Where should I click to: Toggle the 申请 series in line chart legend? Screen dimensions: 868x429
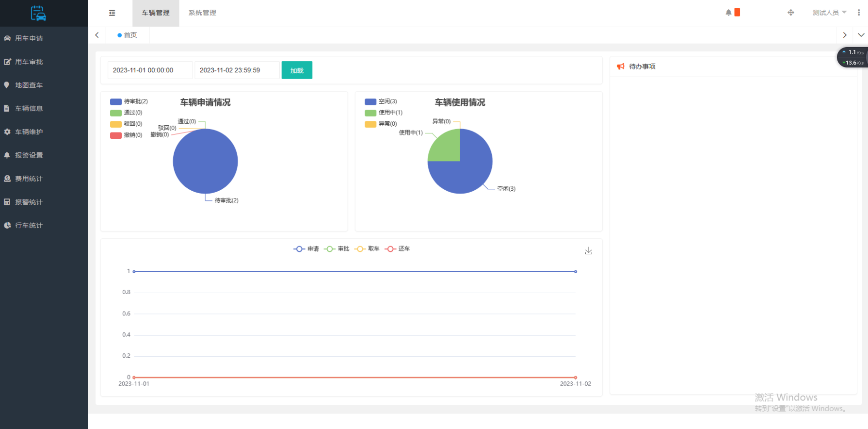pyautogui.click(x=306, y=249)
